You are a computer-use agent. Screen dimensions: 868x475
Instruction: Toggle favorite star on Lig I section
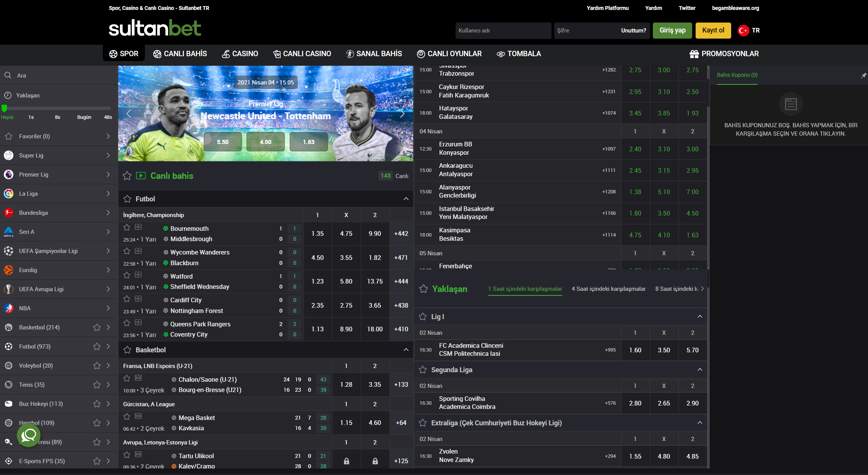click(423, 316)
